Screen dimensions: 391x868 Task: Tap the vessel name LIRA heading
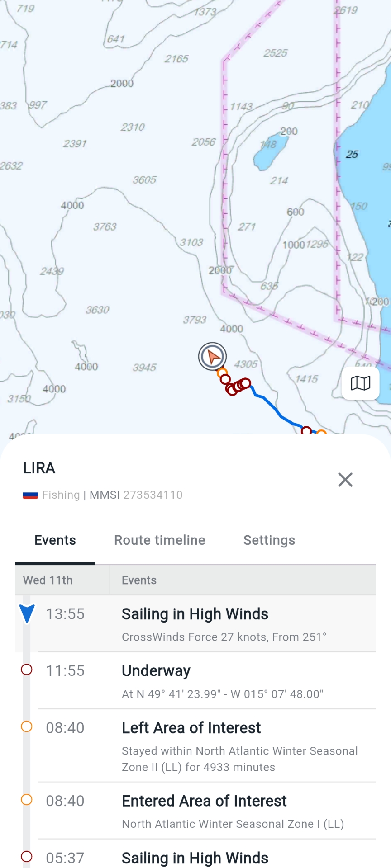pyautogui.click(x=39, y=468)
